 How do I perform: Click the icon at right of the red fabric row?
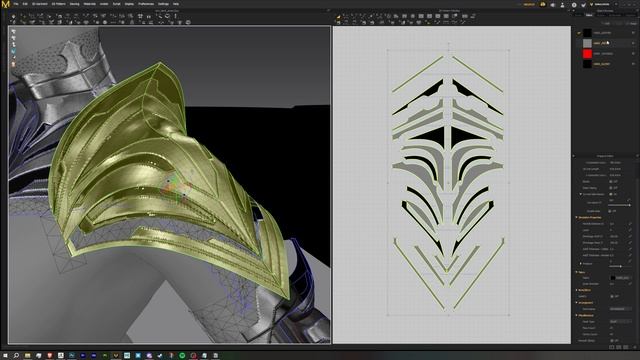pos(633,53)
